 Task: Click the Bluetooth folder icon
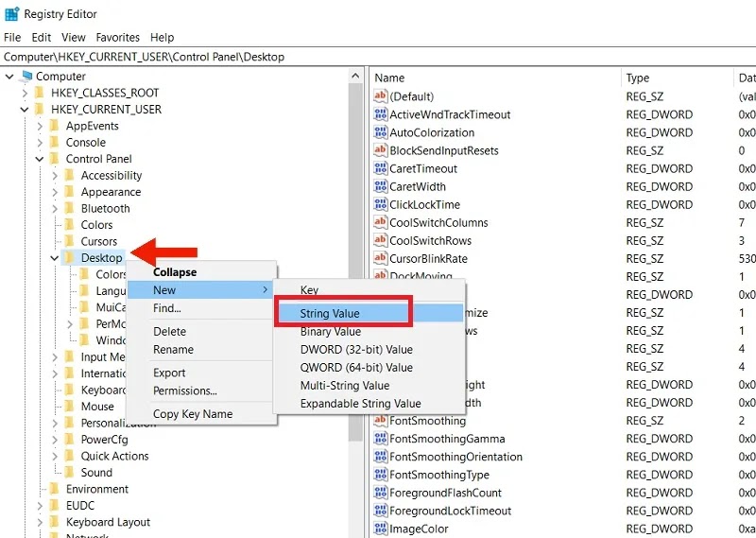coord(70,208)
